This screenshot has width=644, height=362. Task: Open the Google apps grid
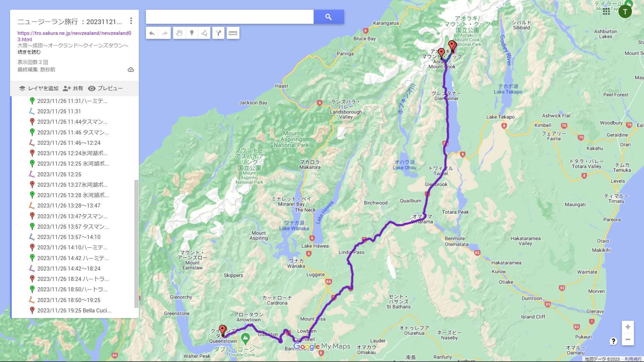(x=606, y=12)
